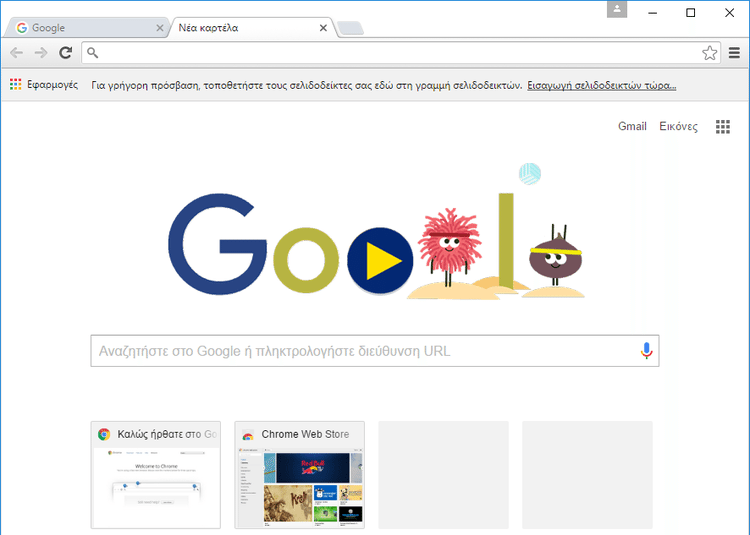Click the back navigation arrow
The width and height of the screenshot is (750, 535).
tap(16, 53)
